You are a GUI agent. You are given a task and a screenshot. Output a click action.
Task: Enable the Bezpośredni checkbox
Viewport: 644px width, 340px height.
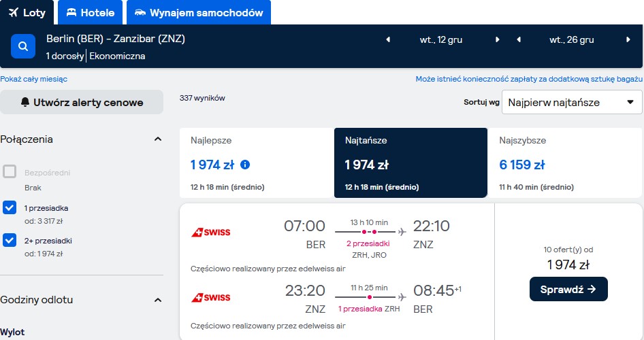point(10,171)
